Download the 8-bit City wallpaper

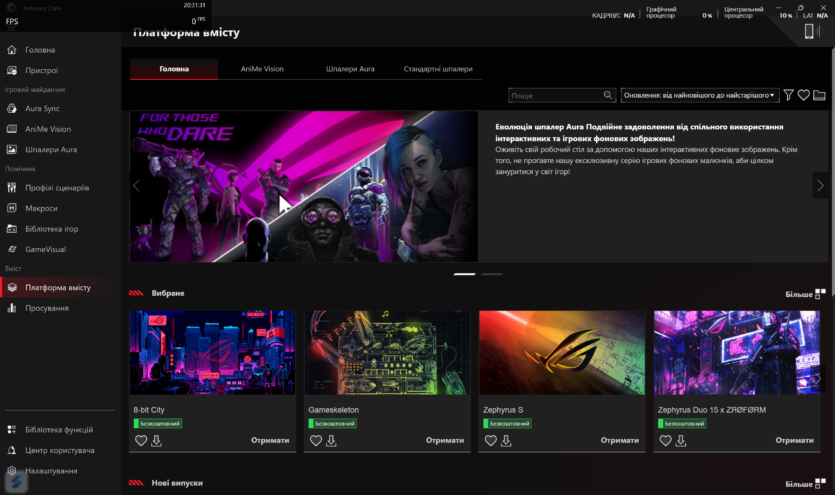coord(157,441)
